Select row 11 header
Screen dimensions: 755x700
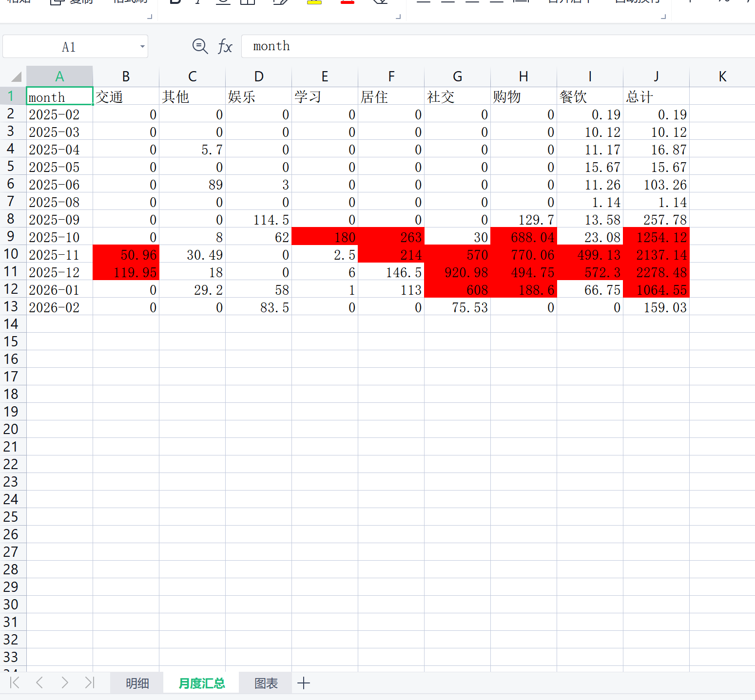(x=11, y=272)
